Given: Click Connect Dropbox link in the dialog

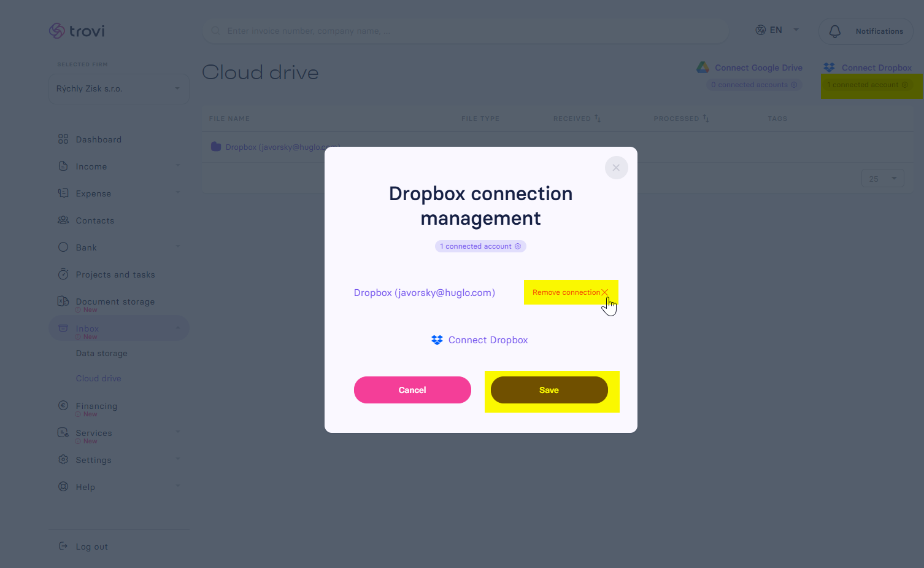Looking at the screenshot, I should pos(480,340).
